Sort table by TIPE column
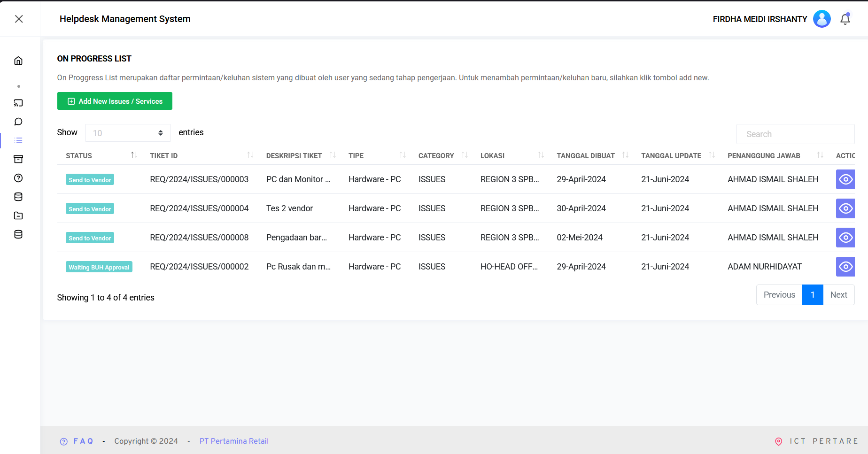The image size is (868, 454). (375, 155)
